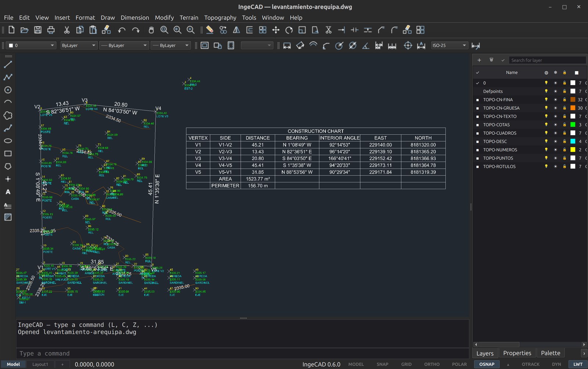588x369 pixels.
Task: Add a new layer with the plus icon
Action: pyautogui.click(x=479, y=60)
